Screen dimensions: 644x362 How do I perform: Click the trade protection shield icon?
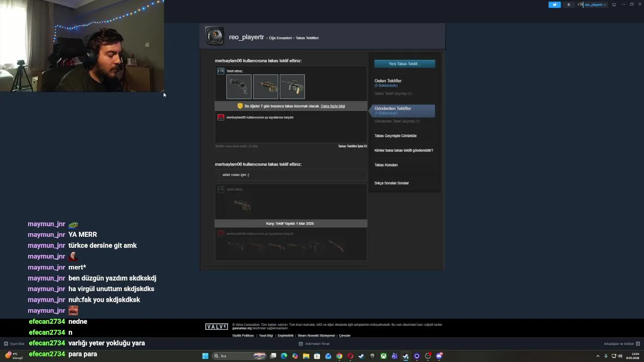tap(240, 106)
